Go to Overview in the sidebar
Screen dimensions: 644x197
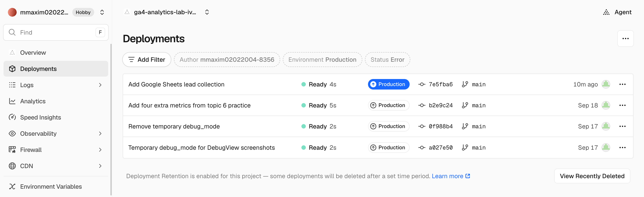point(56,53)
